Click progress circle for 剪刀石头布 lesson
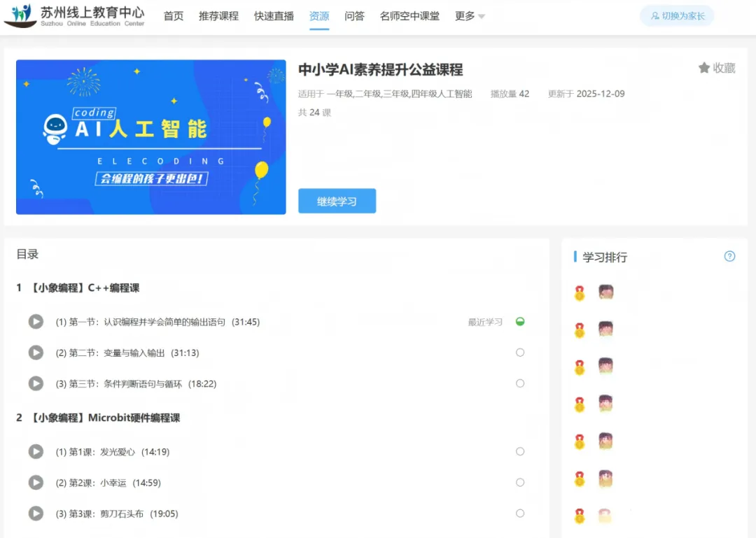 519,513
